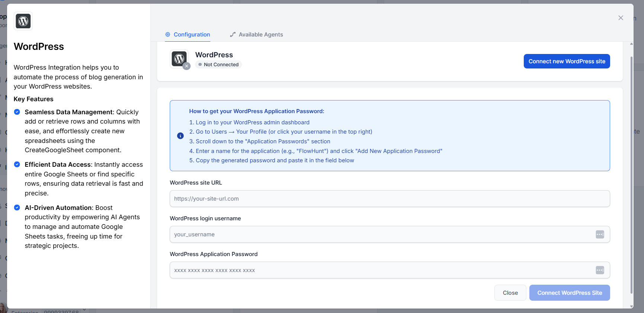
Task: Switch to the Available Agents tab
Action: tap(256, 34)
